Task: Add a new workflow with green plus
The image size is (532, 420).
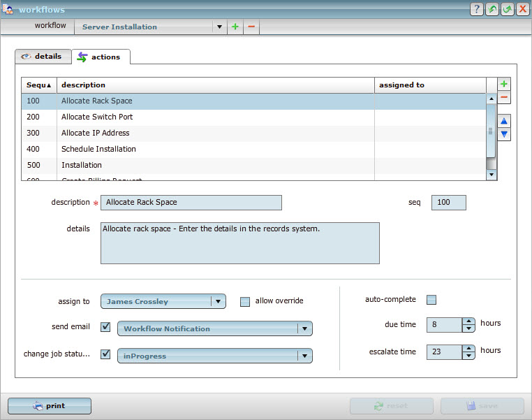Action: [235, 27]
